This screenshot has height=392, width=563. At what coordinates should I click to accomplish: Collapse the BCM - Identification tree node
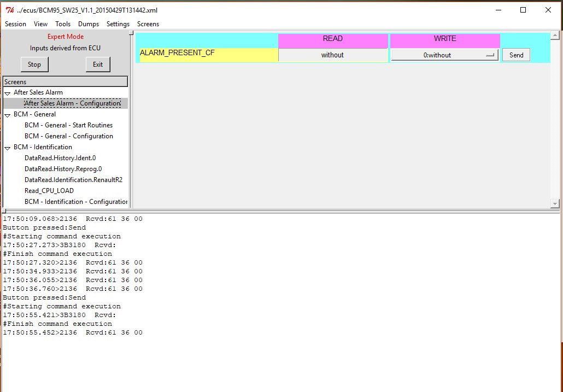tap(7, 148)
